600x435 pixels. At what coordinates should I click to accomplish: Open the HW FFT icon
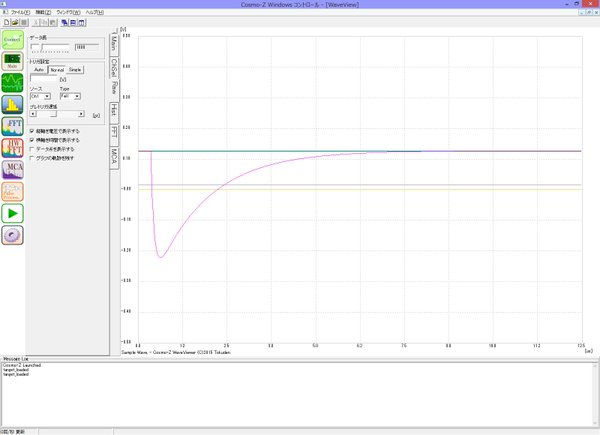(13, 148)
